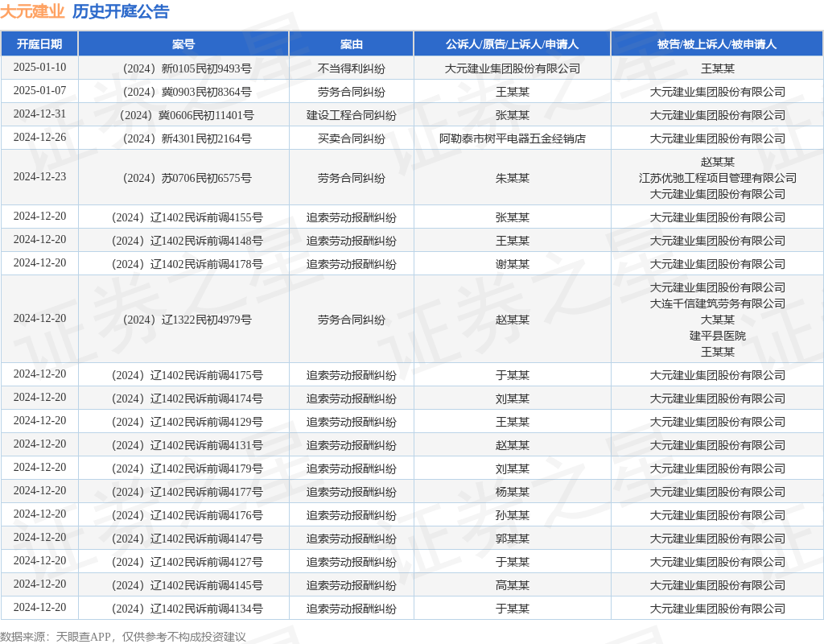The image size is (824, 644).
Task: Click the 历史开庭公告 heading
Action: coord(121,11)
